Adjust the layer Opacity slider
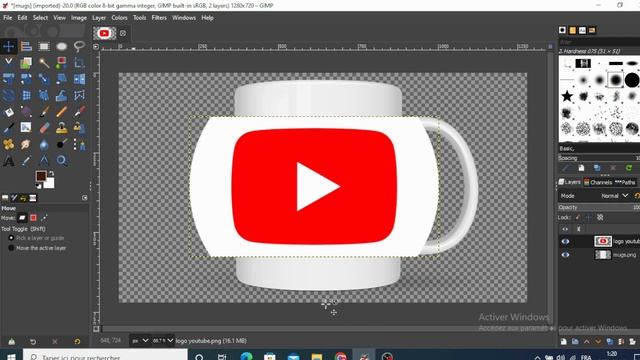Image resolution: width=640 pixels, height=360 pixels. [x=599, y=207]
